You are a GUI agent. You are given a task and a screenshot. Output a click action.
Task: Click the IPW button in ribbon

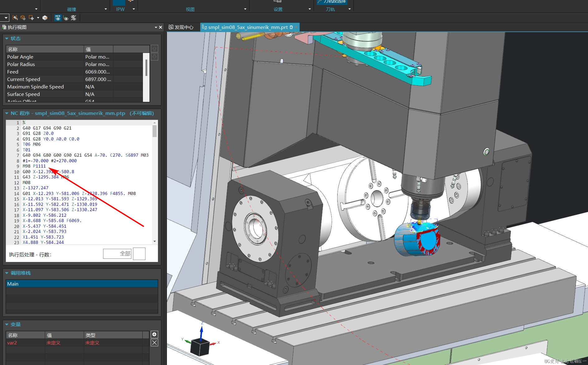[x=119, y=2]
